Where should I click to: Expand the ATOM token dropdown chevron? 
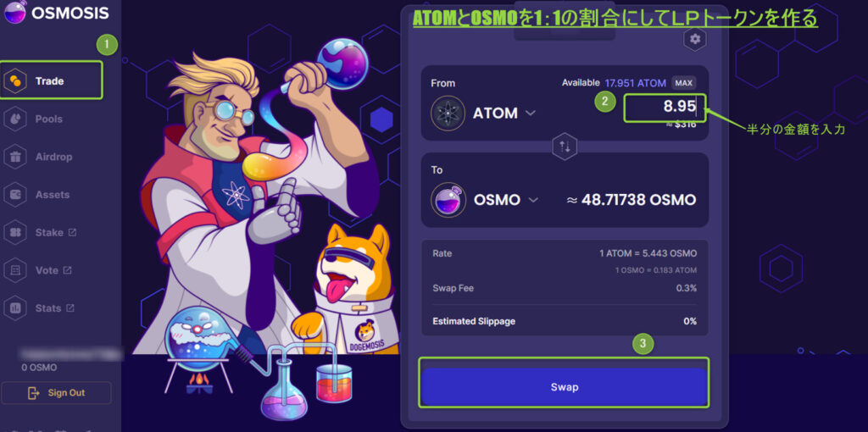531,113
